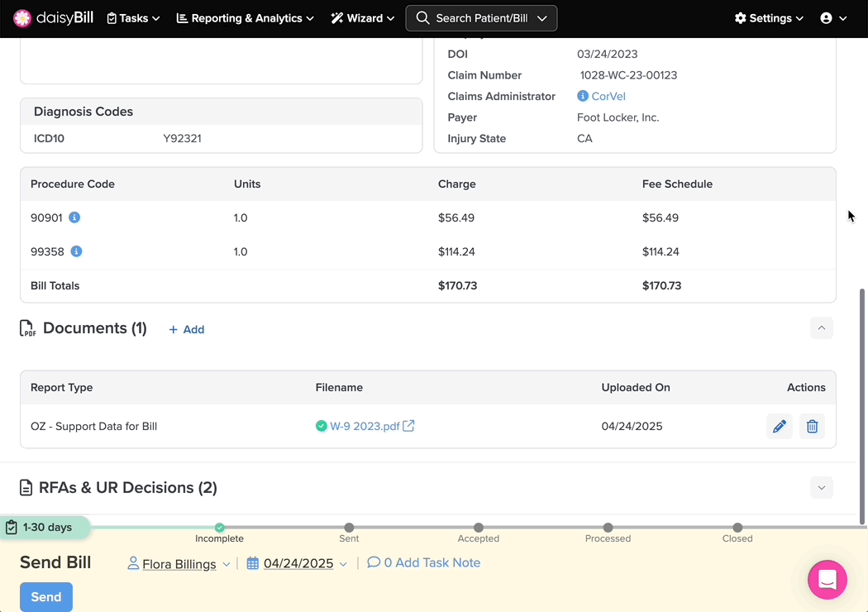This screenshot has width=868, height=612.
Task: Edit the W-9 2023.pdf document
Action: (780, 426)
